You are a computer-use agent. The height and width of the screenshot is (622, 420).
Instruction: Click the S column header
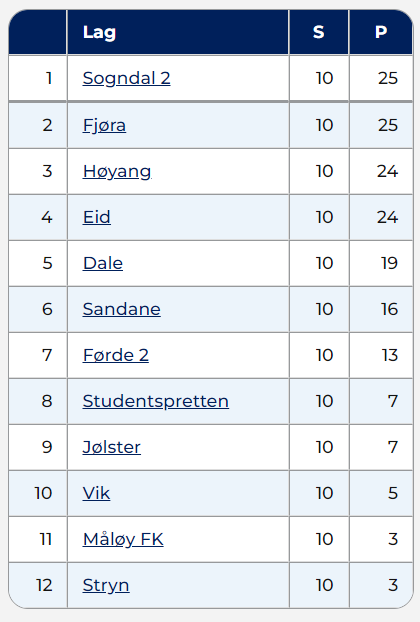(319, 32)
